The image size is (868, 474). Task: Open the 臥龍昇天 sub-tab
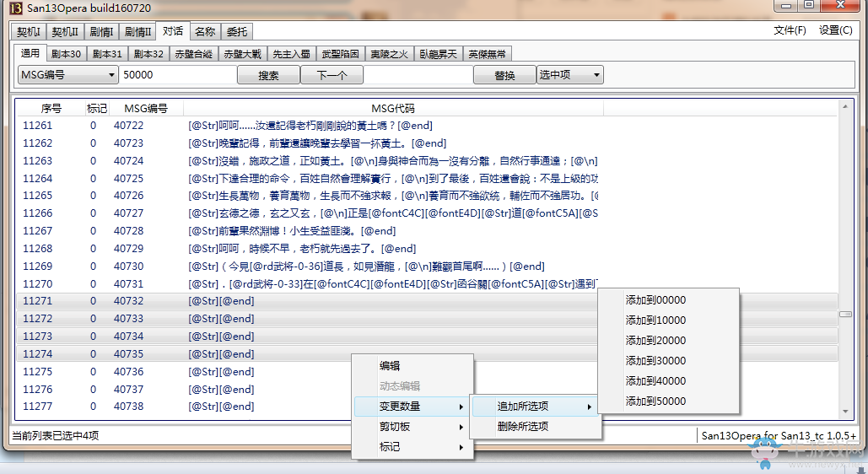click(438, 54)
